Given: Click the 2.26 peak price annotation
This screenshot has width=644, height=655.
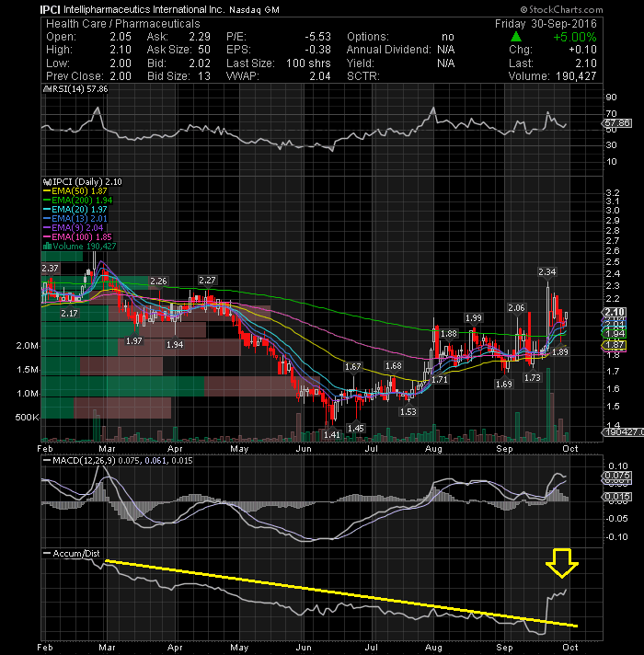Looking at the screenshot, I should click(x=158, y=282).
